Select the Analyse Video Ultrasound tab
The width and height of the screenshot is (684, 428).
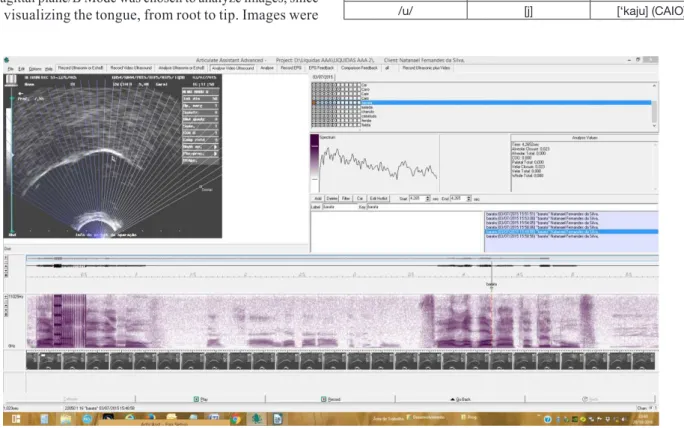click(233, 68)
